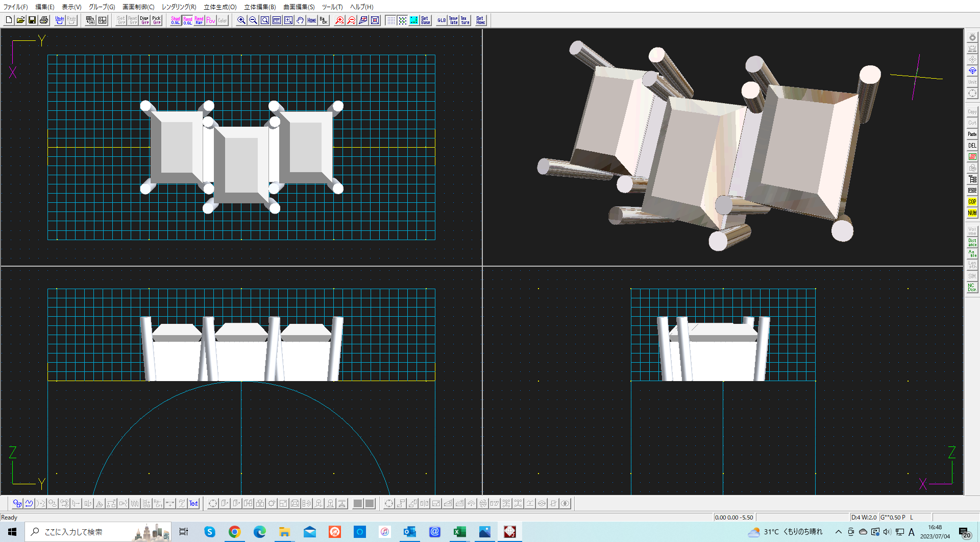Open the レンダリング(R) menu
The height and width of the screenshot is (542, 980).
click(179, 7)
